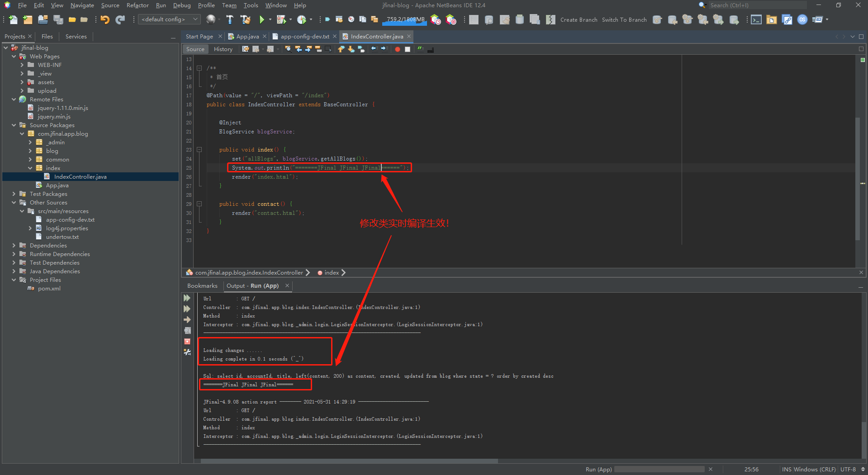868x475 pixels.
Task: Collapse the Remote Files node
Action: (x=14, y=99)
